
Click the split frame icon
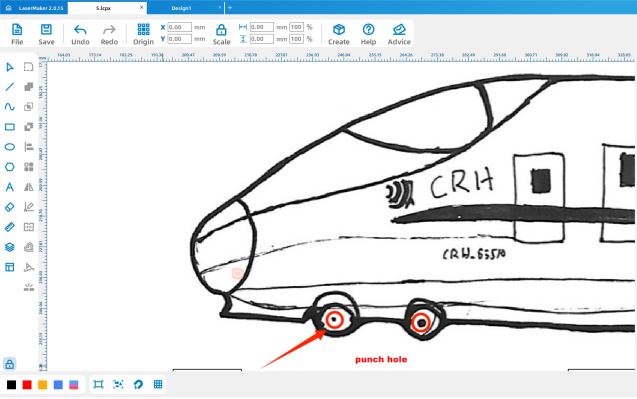pos(28,227)
